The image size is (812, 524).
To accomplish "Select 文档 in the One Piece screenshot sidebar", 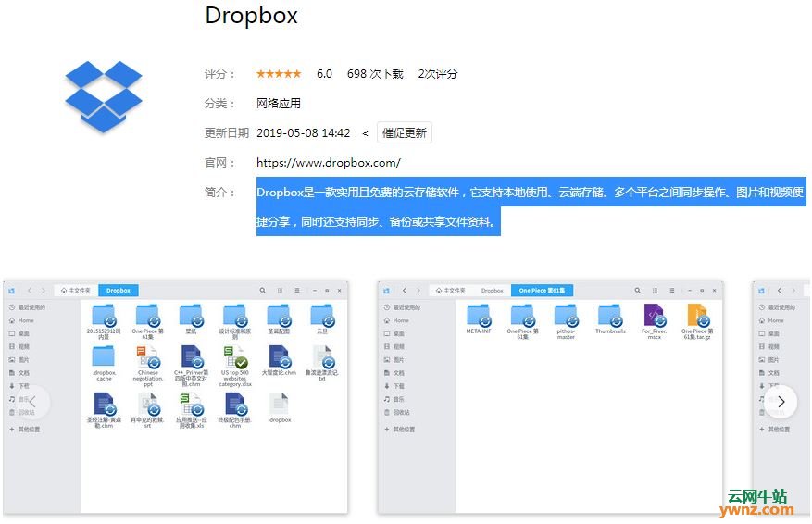I will click(394, 373).
